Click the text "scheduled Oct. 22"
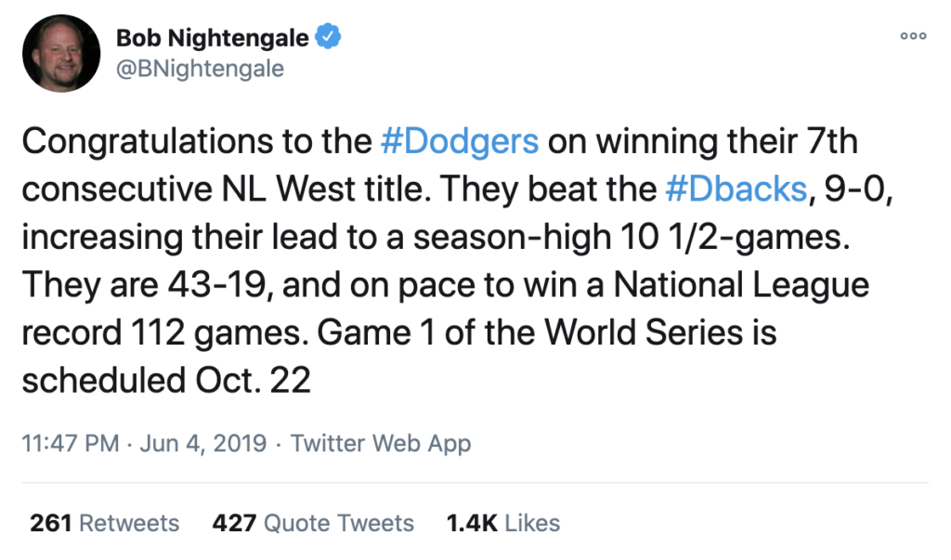951x560 pixels. pos(166,381)
